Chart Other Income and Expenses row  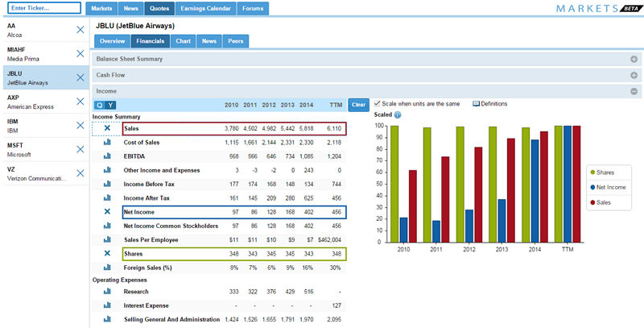coord(107,170)
